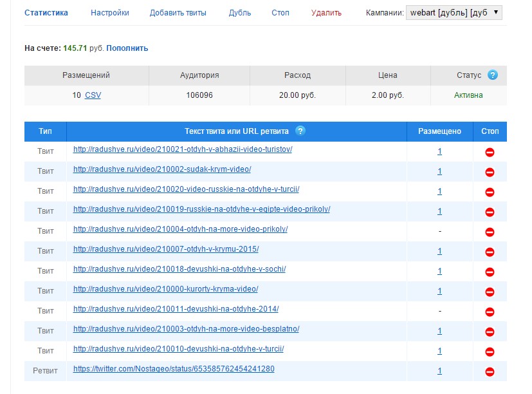Open the otdyh-na-more-video-besplatno URL
Screen dimensions: 532x394
(187, 329)
